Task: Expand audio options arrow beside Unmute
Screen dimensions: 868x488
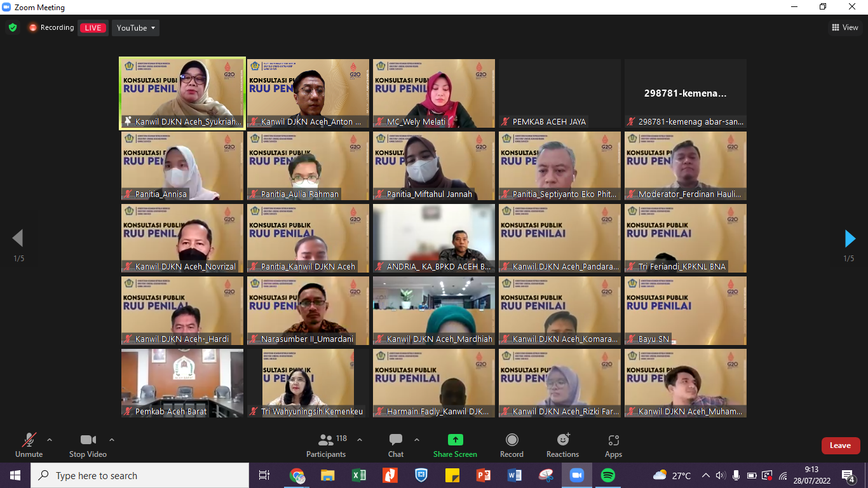Action: (50, 440)
